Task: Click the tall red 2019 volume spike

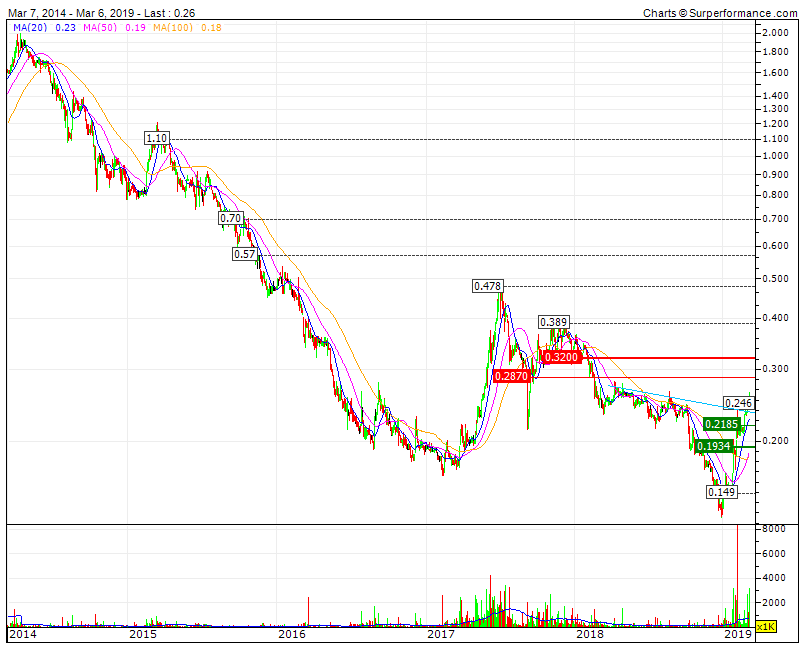Action: [x=738, y=575]
